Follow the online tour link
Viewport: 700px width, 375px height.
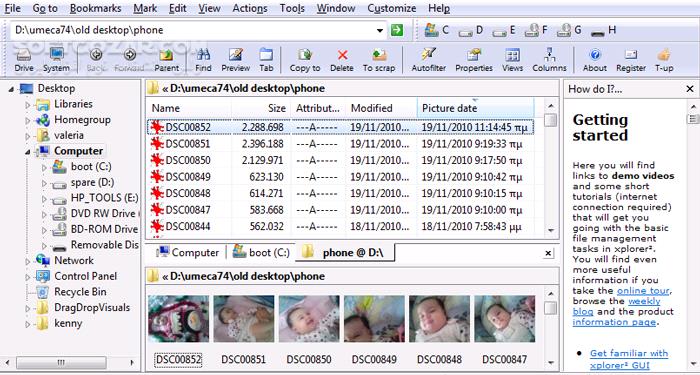(x=643, y=291)
